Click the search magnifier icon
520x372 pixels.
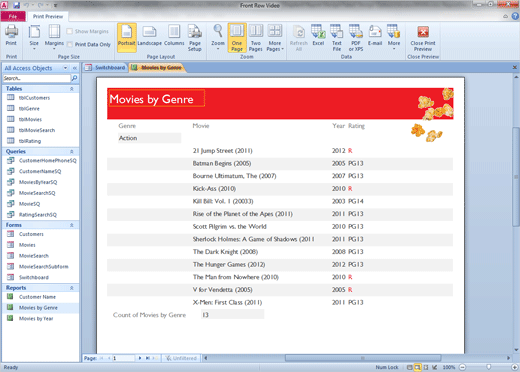74,78
